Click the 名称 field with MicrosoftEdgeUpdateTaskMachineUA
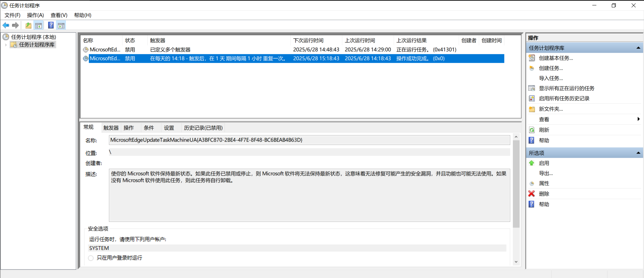This screenshot has height=278, width=644. click(x=309, y=140)
